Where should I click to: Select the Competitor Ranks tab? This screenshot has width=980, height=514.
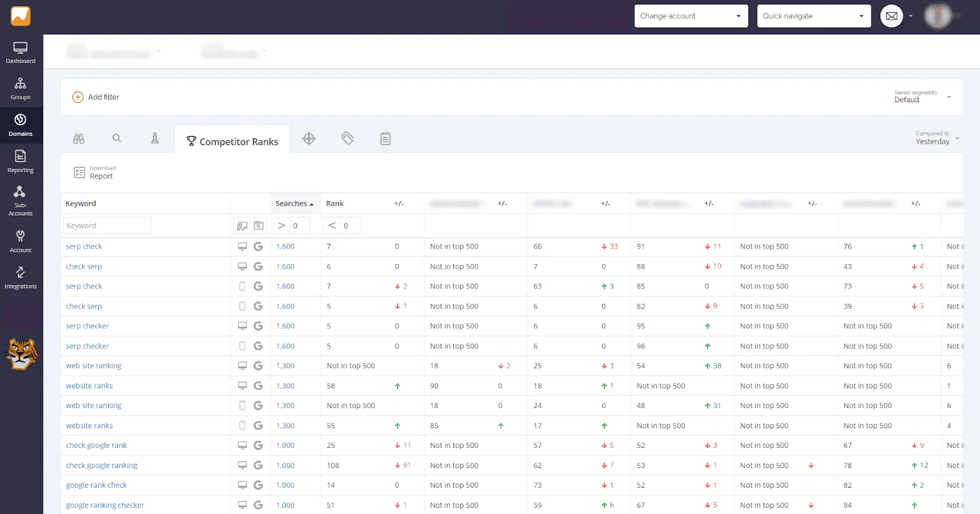pyautogui.click(x=232, y=142)
